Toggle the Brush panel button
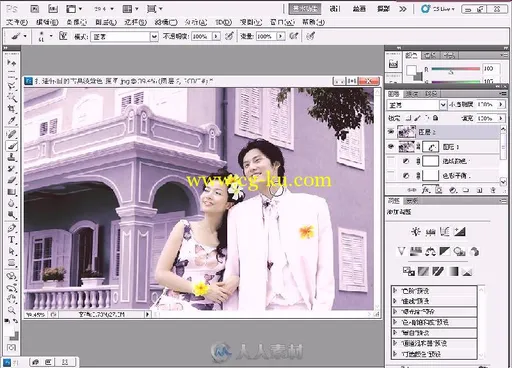 click(x=63, y=36)
